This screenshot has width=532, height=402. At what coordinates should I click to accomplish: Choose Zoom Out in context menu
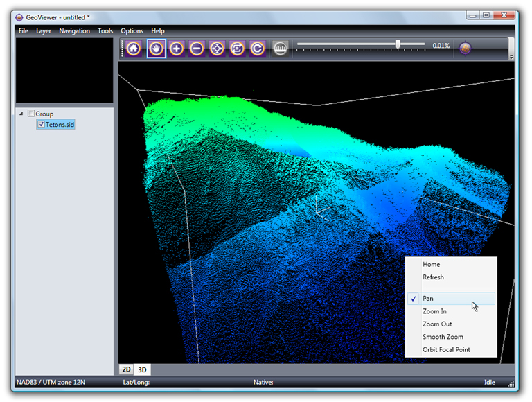point(451,324)
